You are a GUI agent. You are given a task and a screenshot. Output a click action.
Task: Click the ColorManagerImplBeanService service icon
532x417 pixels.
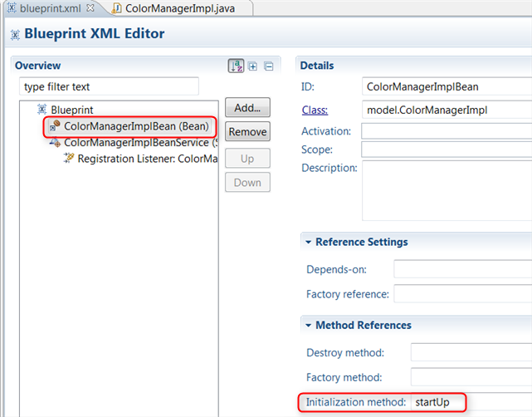click(x=55, y=142)
